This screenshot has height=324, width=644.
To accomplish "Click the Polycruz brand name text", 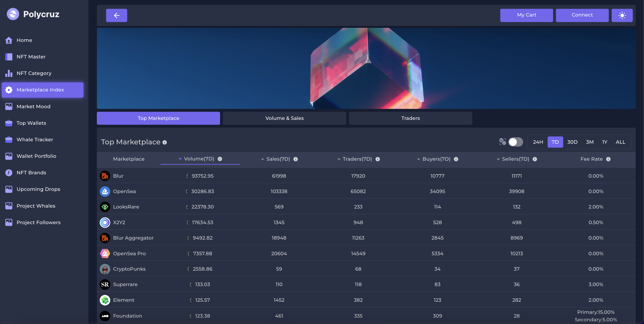I will 41,14.
